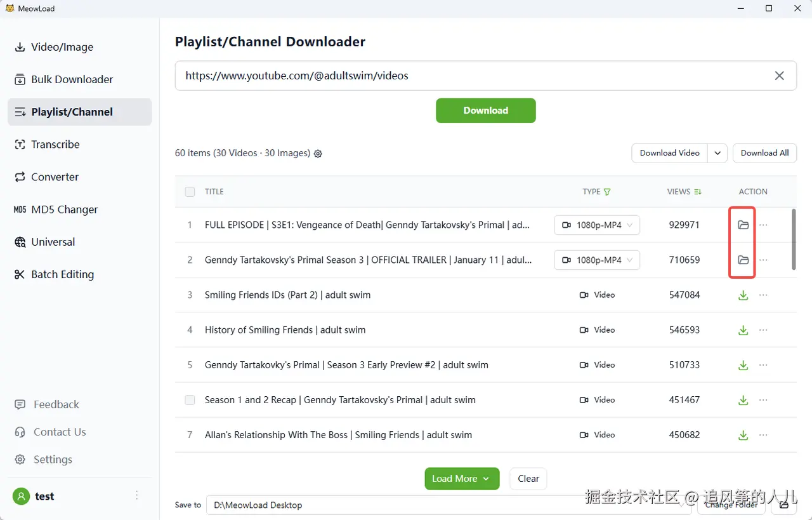Open Contact Us
Image resolution: width=812 pixels, height=520 pixels.
pos(51,432)
